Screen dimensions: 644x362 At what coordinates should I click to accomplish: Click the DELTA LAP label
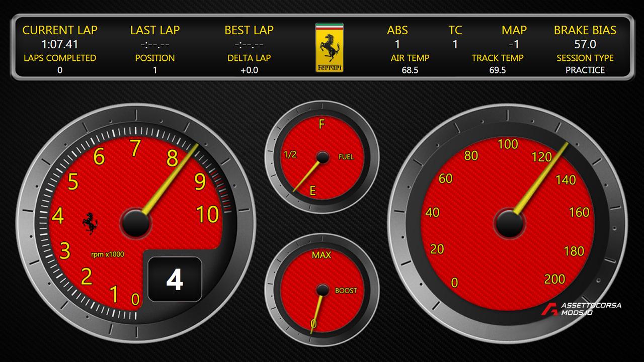(249, 58)
